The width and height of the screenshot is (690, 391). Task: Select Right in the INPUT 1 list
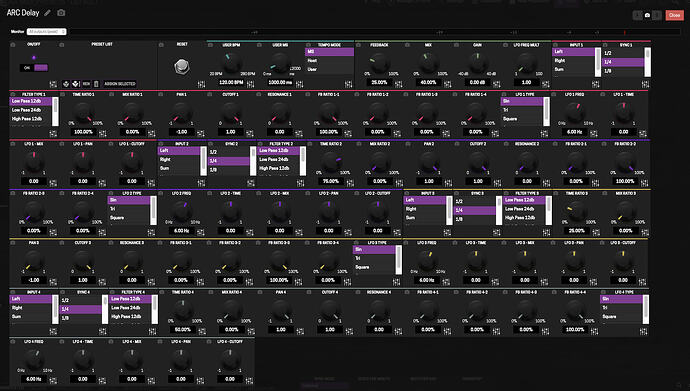(574, 61)
